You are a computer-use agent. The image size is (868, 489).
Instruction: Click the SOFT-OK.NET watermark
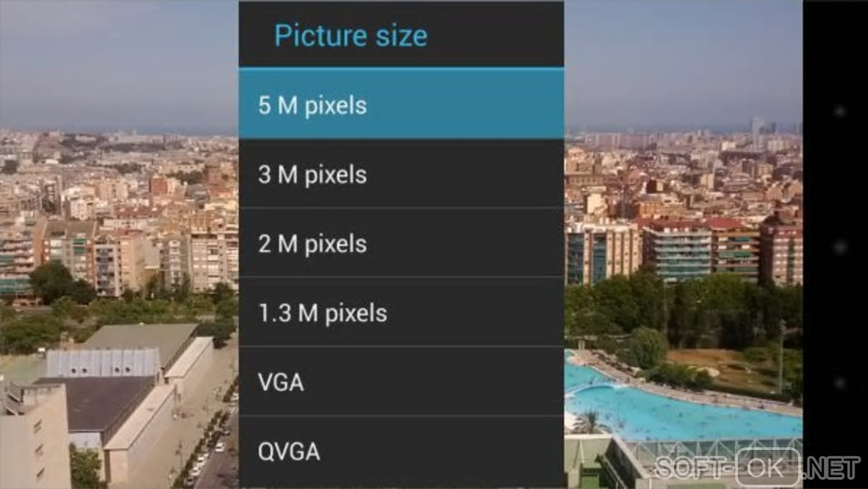click(x=757, y=468)
